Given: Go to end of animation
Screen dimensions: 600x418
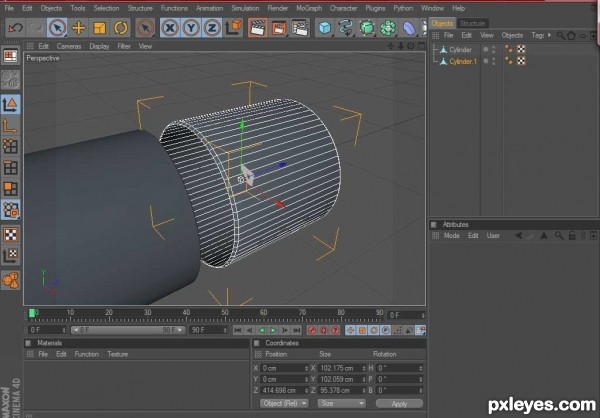Looking at the screenshot, I should [297, 330].
